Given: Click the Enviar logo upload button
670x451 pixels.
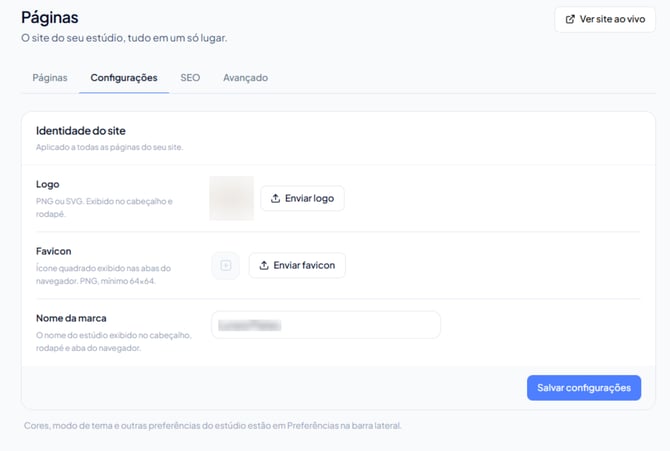Looking at the screenshot, I should [303, 198].
